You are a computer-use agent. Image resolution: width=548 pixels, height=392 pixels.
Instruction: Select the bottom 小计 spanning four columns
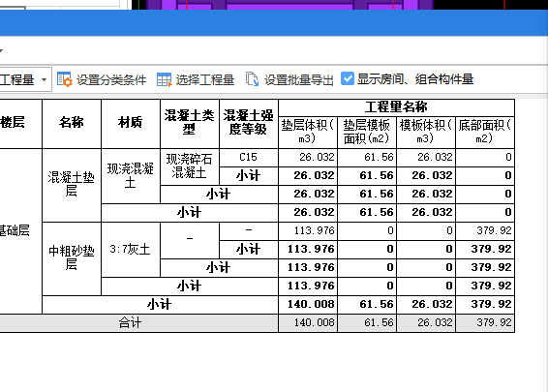[x=160, y=305]
